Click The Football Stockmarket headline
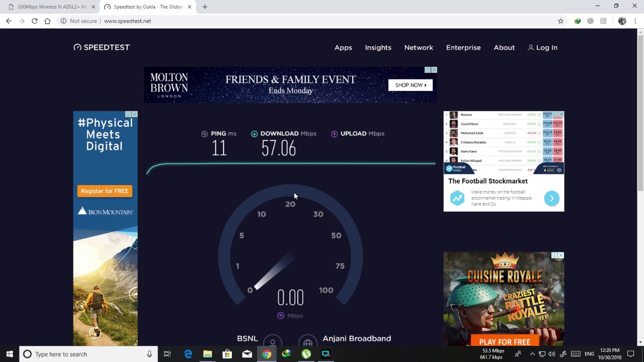 488,181
